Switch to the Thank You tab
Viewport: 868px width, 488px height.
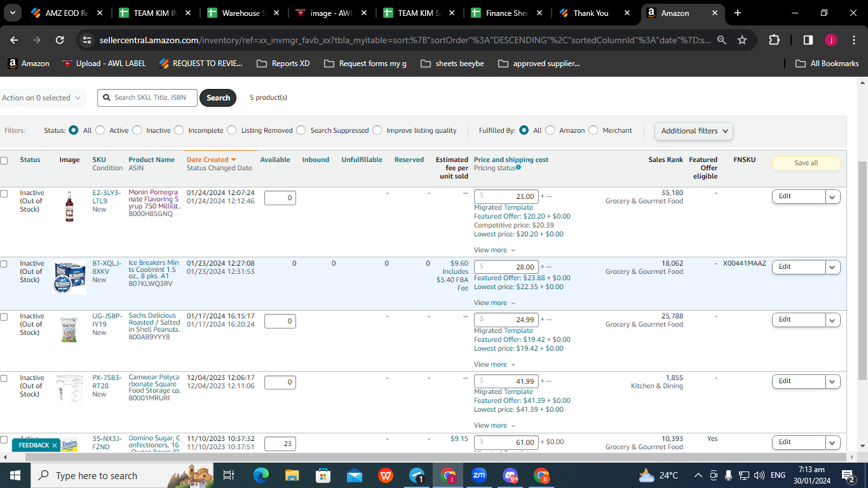click(x=595, y=13)
